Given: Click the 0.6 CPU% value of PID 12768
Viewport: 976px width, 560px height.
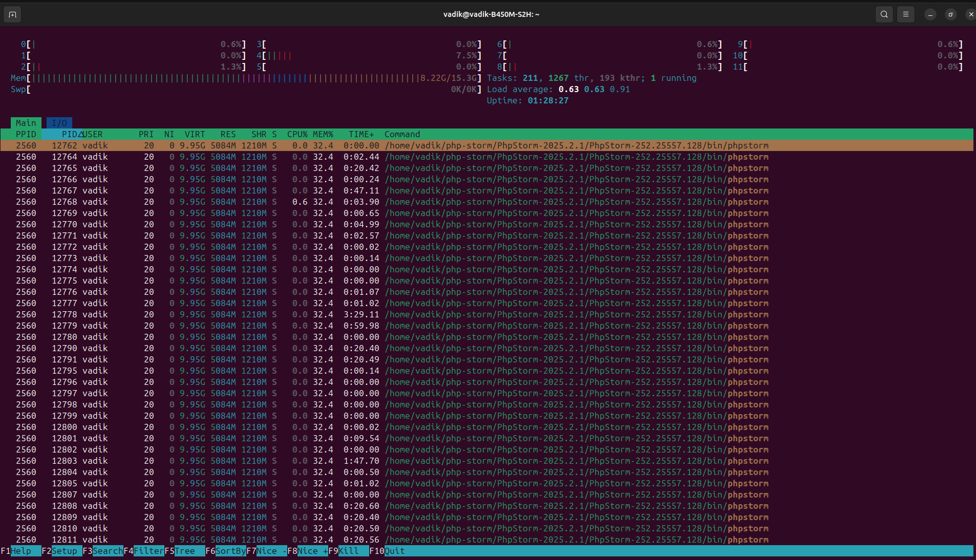Looking at the screenshot, I should click(x=300, y=202).
